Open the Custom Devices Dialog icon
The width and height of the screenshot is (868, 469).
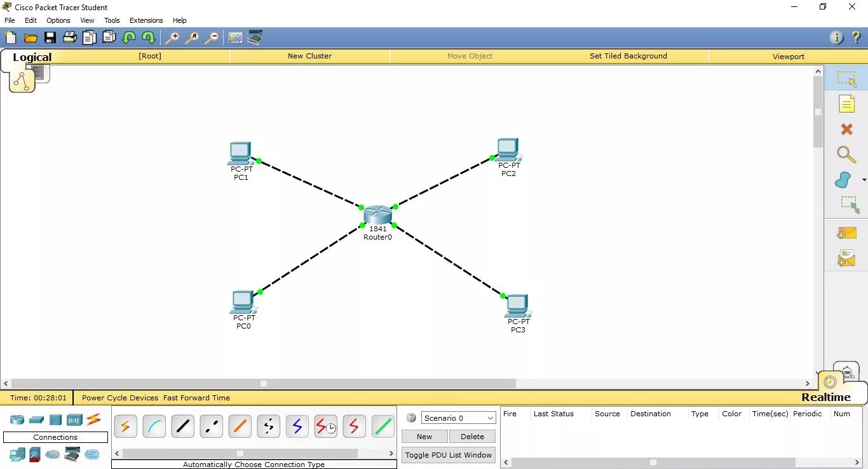point(255,37)
